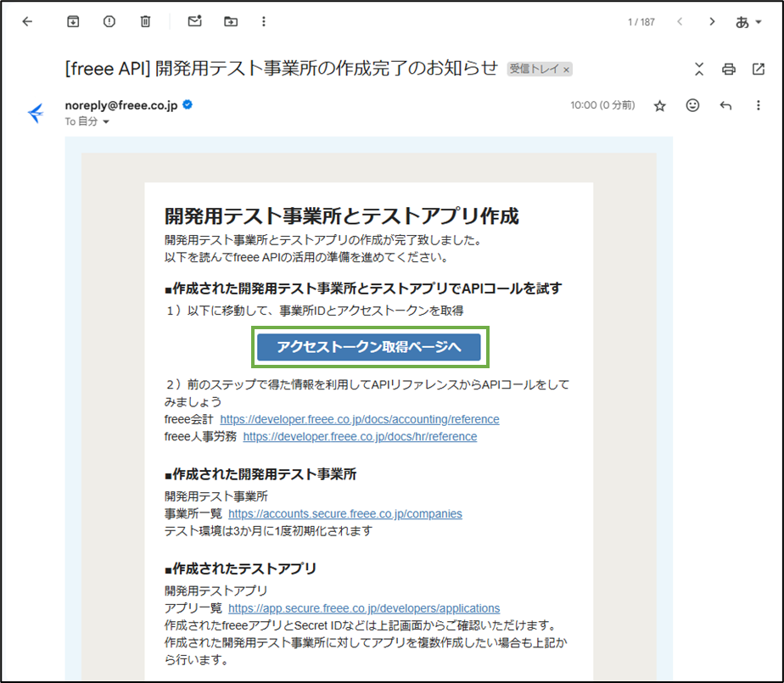Click the 10:00 (0 分前) timestamp
The width and height of the screenshot is (784, 683).
(x=602, y=105)
